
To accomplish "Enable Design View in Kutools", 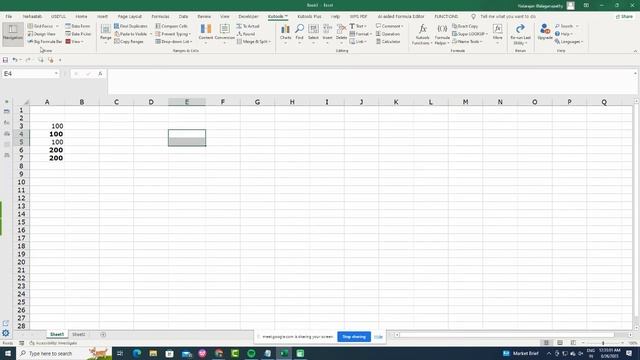I will pos(42,34).
